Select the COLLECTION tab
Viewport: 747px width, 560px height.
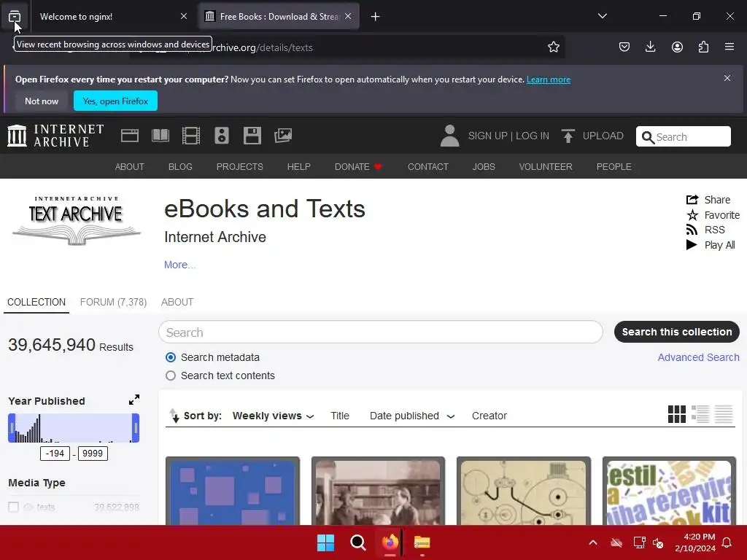pyautogui.click(x=36, y=302)
